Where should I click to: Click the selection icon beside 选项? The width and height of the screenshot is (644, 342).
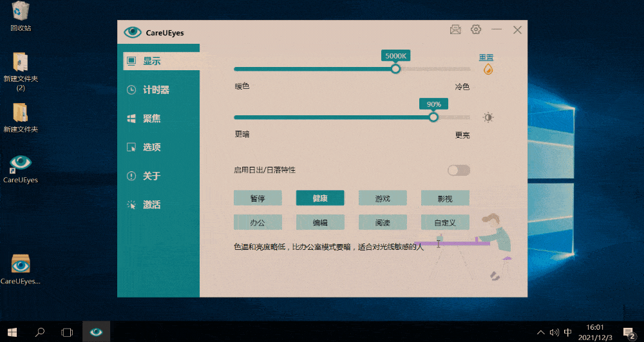click(x=131, y=147)
